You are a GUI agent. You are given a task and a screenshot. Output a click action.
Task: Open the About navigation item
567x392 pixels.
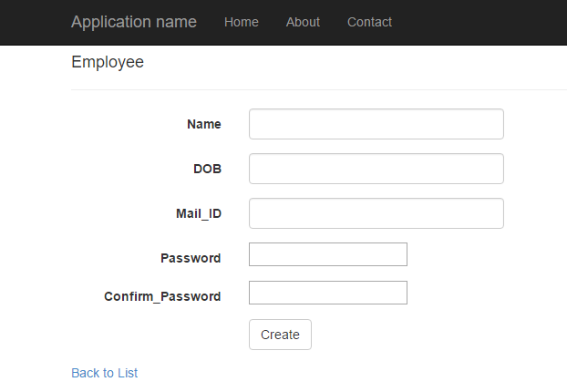[303, 22]
